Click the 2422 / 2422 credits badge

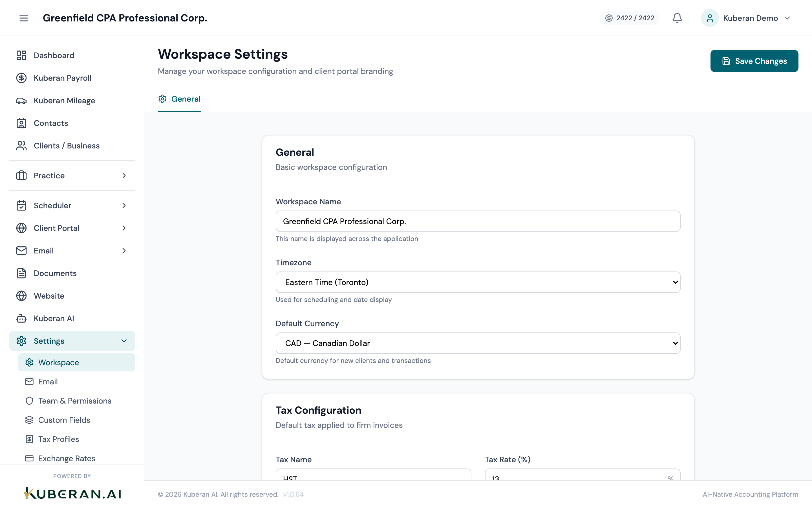coord(630,18)
